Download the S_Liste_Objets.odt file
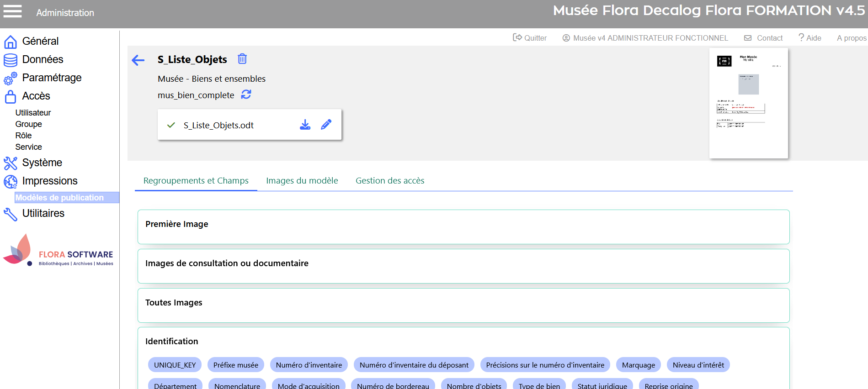This screenshot has height=389, width=868. (x=305, y=125)
